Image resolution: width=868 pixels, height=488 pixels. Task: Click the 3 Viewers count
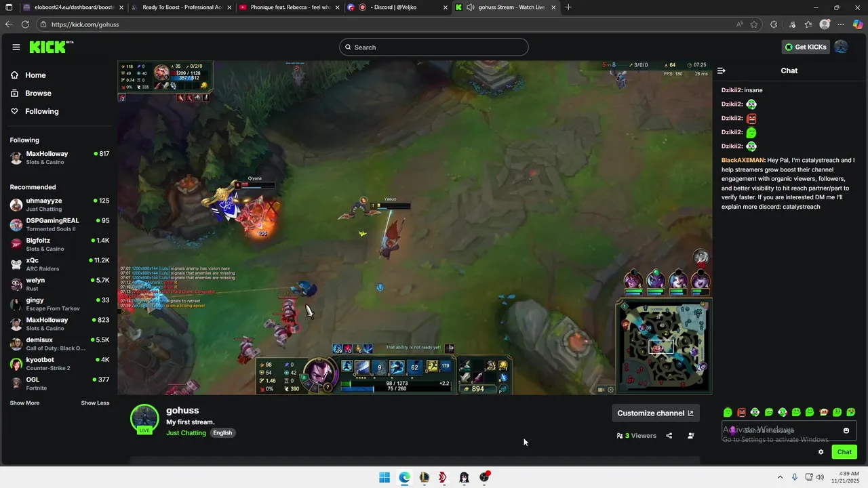pos(637,436)
